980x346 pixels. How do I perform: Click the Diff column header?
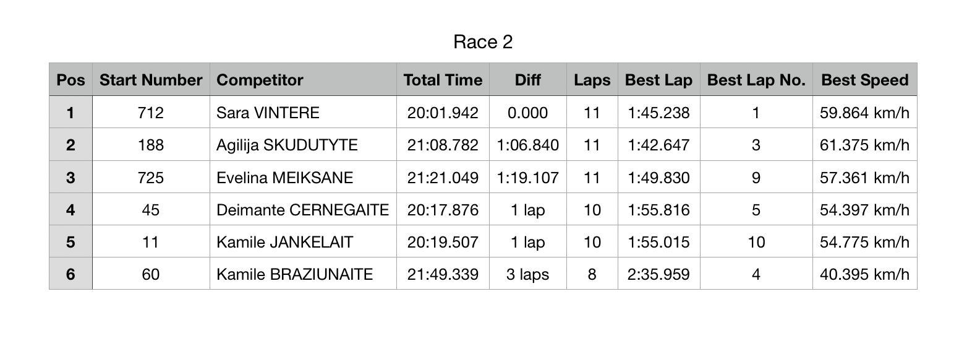click(527, 80)
